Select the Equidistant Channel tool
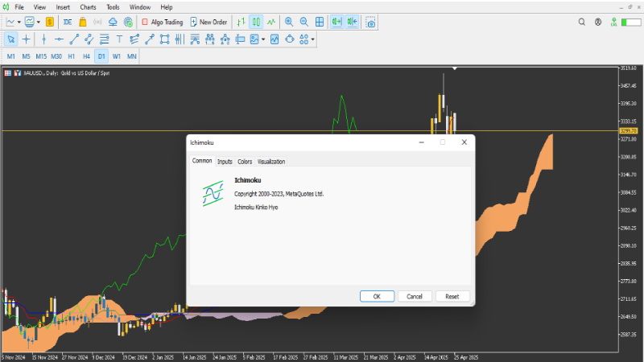 89,39
